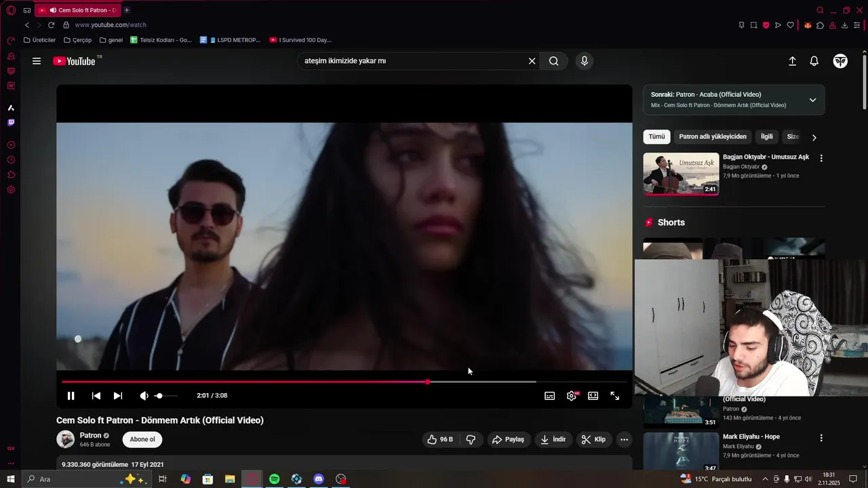The width and height of the screenshot is (868, 488).
Task: Add page to bookmarks with heart
Action: point(790,25)
